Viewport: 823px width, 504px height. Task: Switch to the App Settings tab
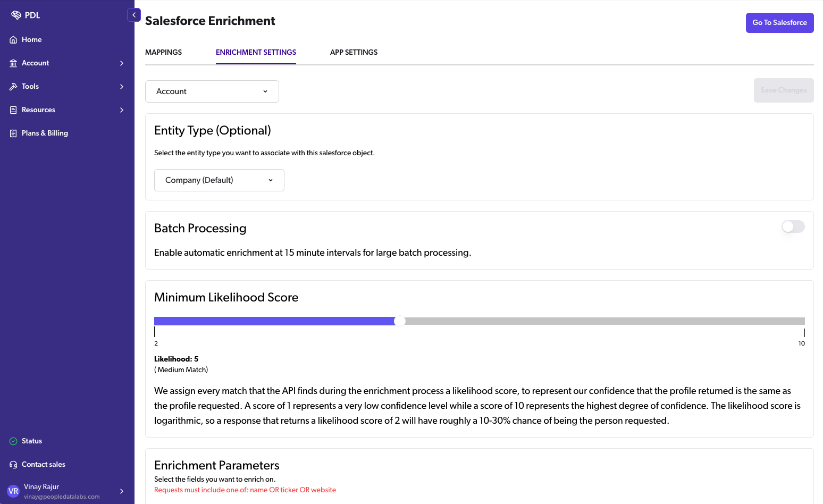click(354, 52)
